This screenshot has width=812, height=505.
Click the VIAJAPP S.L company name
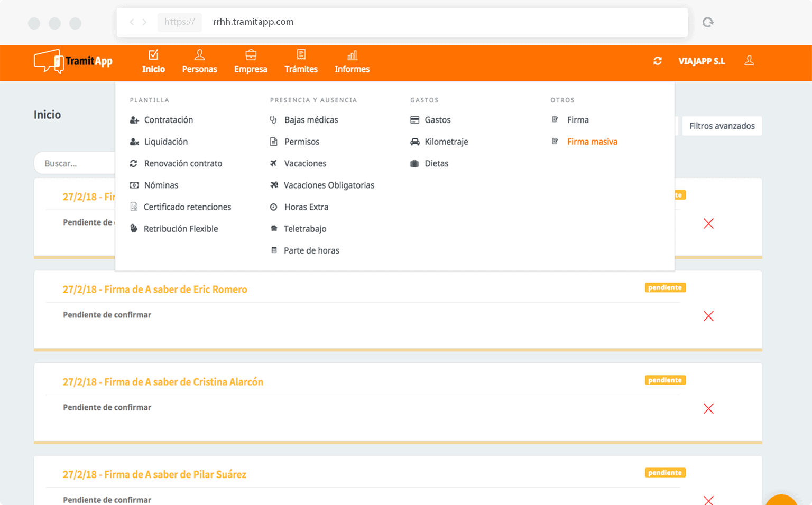702,61
